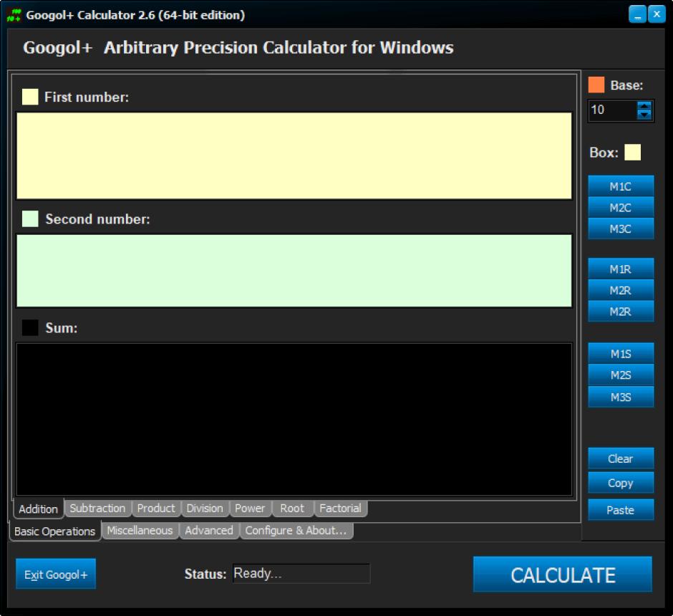Click the M1S memory store button
The image size is (673, 616).
tap(621, 354)
